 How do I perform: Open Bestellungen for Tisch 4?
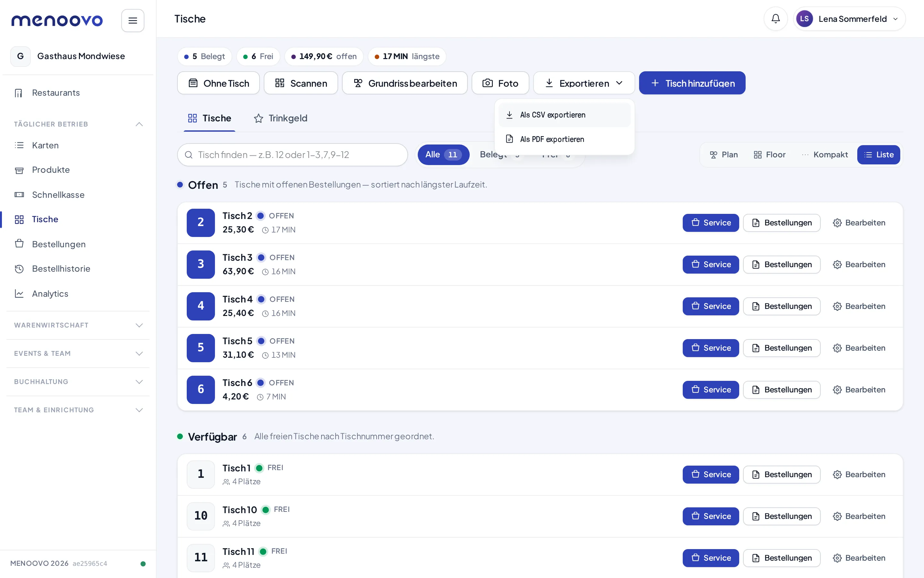point(782,306)
